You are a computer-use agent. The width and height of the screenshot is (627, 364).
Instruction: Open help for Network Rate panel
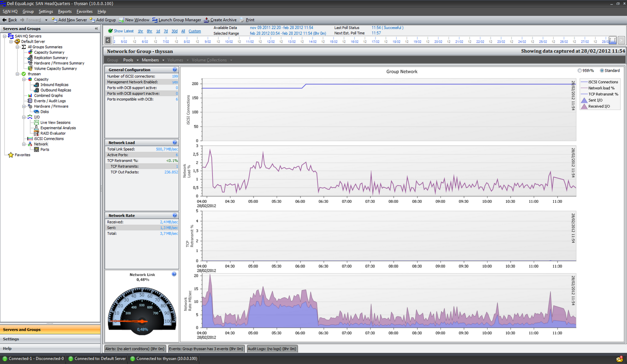[175, 215]
